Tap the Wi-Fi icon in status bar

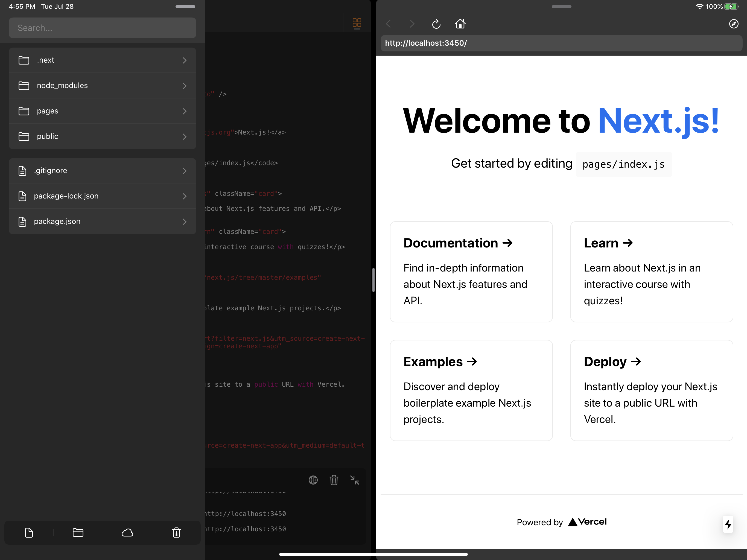click(699, 6)
